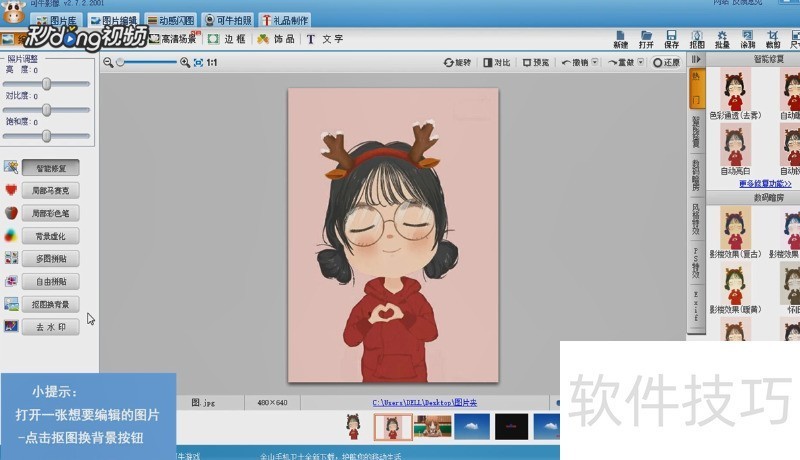Click the 智能修复 button in left panel
800x460 pixels.
point(51,168)
